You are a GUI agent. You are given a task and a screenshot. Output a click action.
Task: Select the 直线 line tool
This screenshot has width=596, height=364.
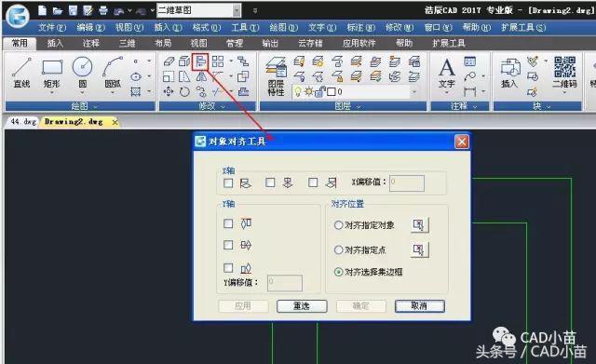(21, 73)
